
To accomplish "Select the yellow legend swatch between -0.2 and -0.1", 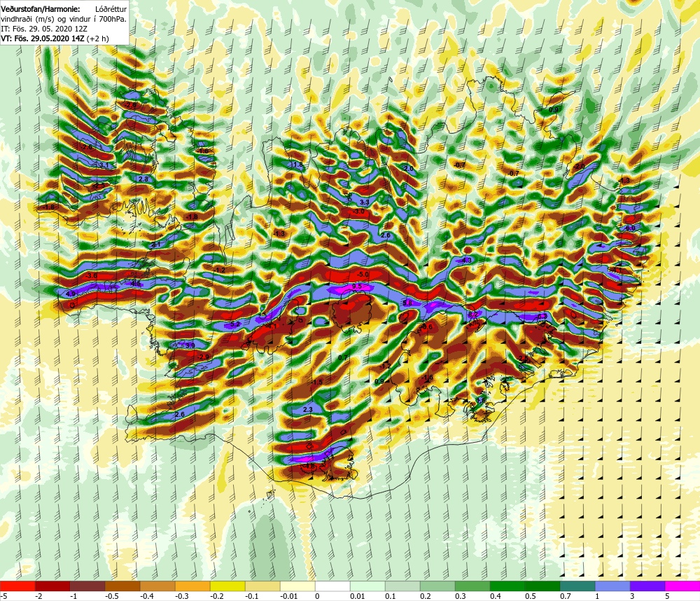I will pyautogui.click(x=227, y=586).
